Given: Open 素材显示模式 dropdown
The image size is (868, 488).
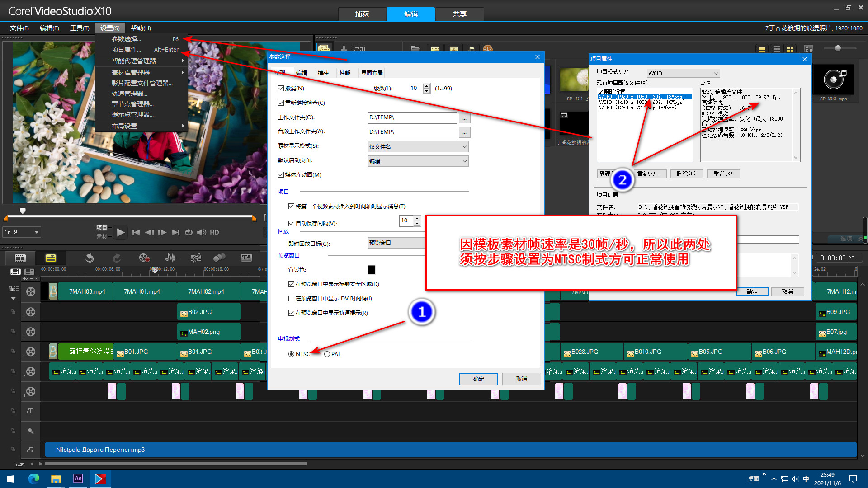Looking at the screenshot, I should [418, 147].
